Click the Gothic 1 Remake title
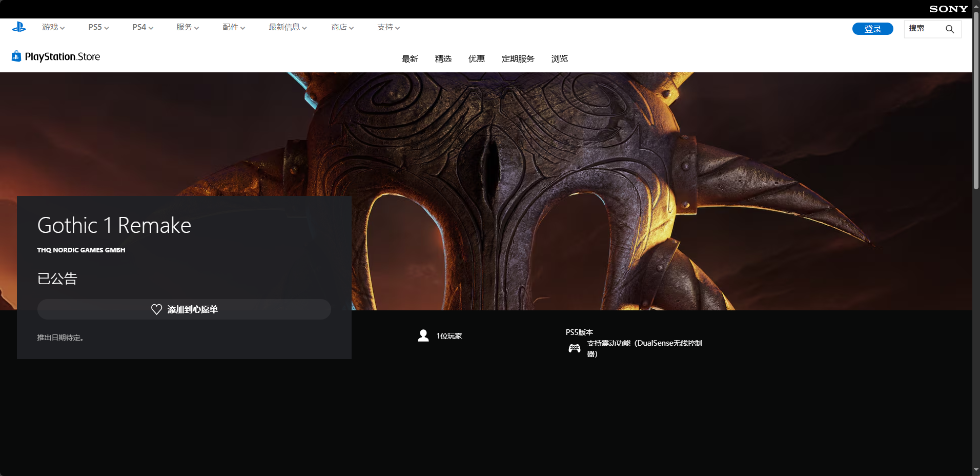Viewport: 980px width, 476px height. (x=114, y=226)
